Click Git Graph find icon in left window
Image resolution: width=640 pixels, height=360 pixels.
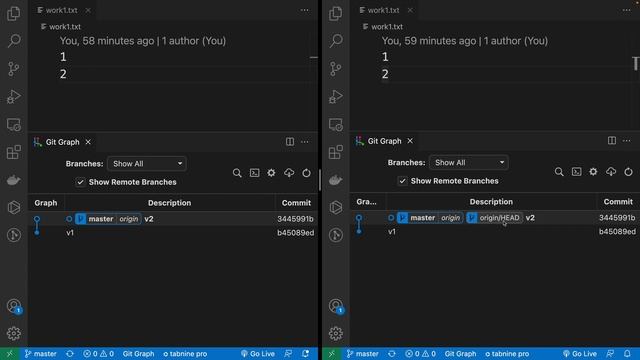(237, 173)
